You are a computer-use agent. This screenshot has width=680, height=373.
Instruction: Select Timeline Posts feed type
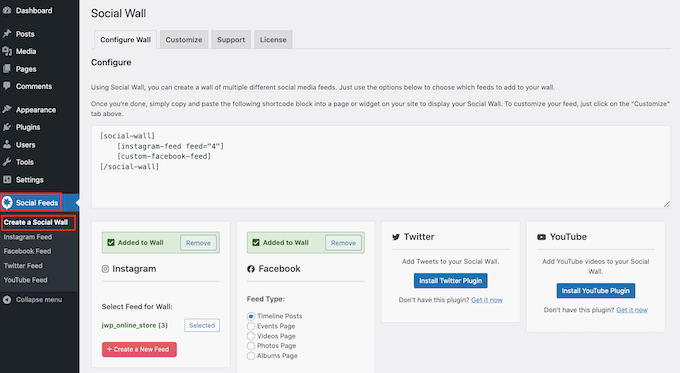pyautogui.click(x=251, y=316)
